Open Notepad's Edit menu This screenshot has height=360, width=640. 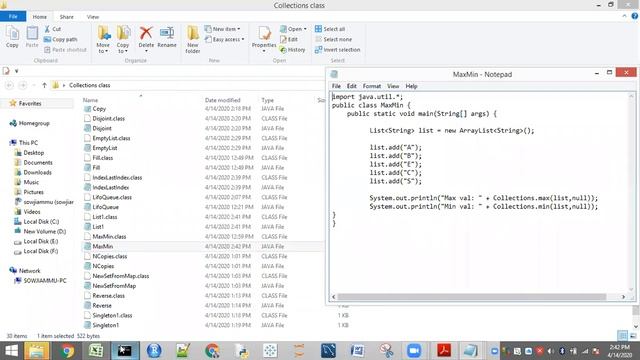tap(351, 86)
